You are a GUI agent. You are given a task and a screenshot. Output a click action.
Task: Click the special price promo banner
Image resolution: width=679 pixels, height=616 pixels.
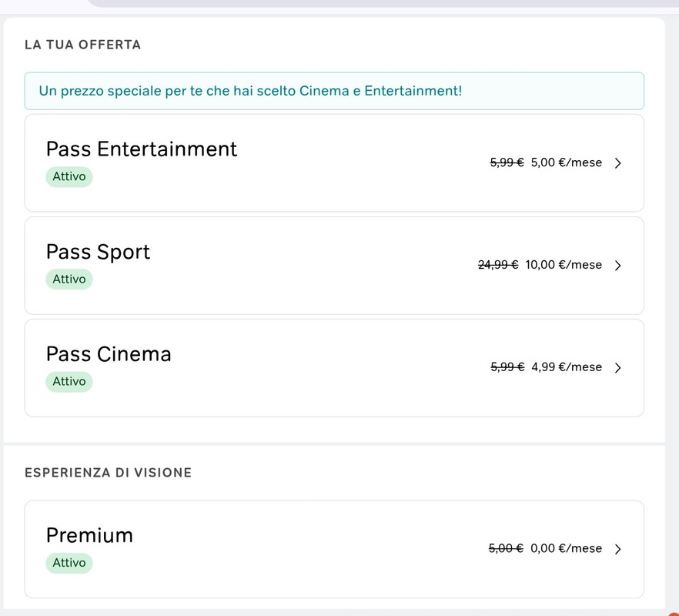334,91
